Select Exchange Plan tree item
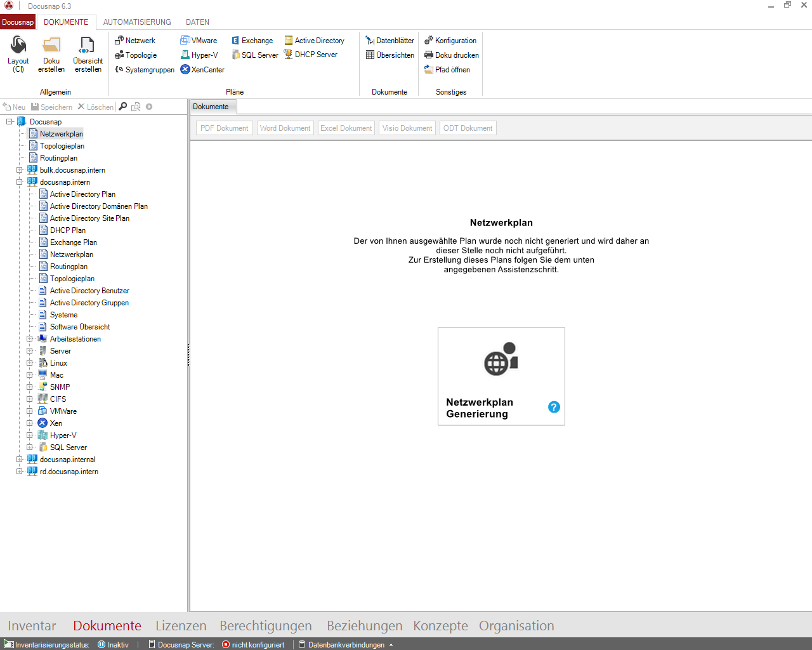This screenshot has width=812, height=650. click(74, 242)
